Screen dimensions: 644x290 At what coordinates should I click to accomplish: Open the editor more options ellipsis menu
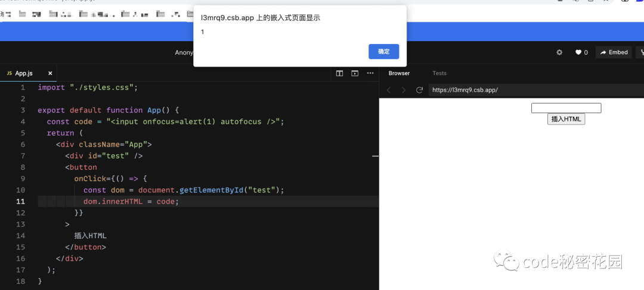(370, 73)
